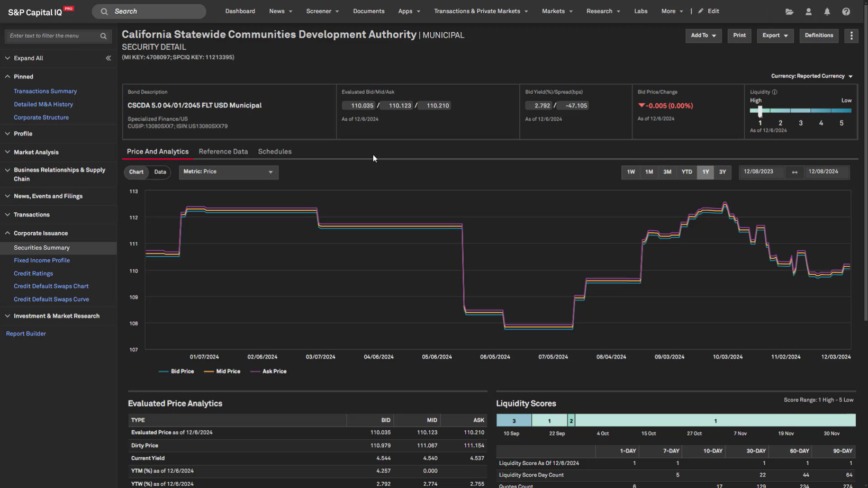Image resolution: width=868 pixels, height=488 pixels.
Task: Click liquidity timeline segment labeled 3
Action: 514,421
